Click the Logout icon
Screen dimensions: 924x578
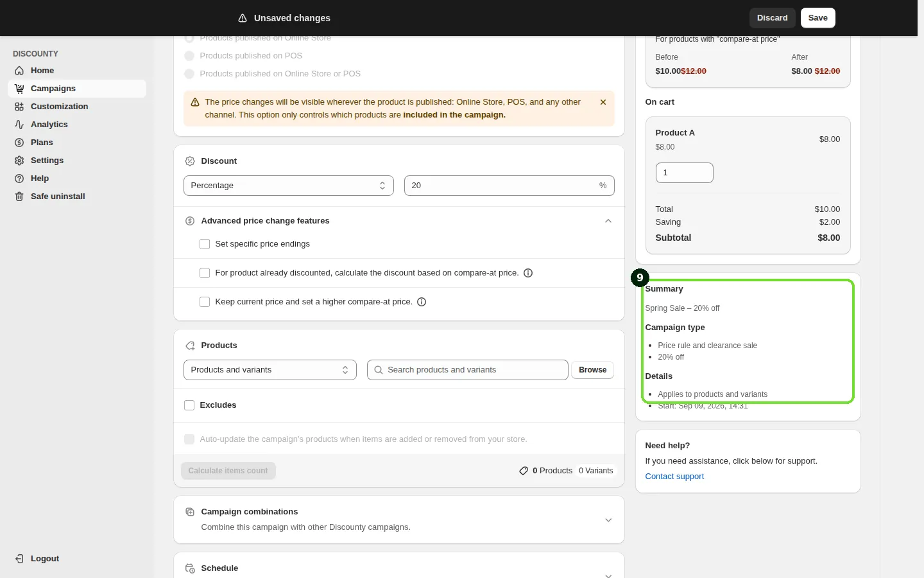coord(19,559)
